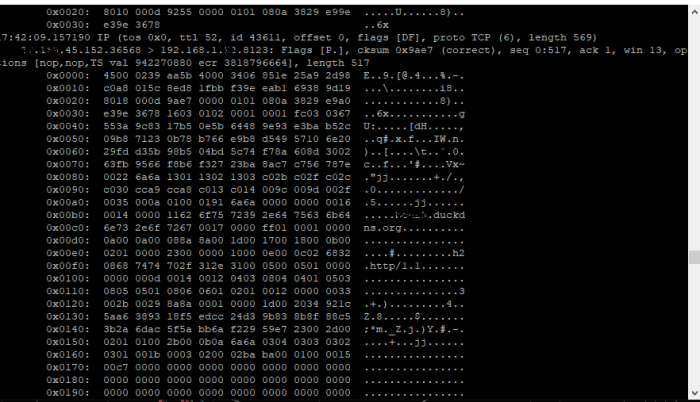700x402 pixels.
Task: Click the 0x0040 hex dump offset
Action: click(x=68, y=126)
